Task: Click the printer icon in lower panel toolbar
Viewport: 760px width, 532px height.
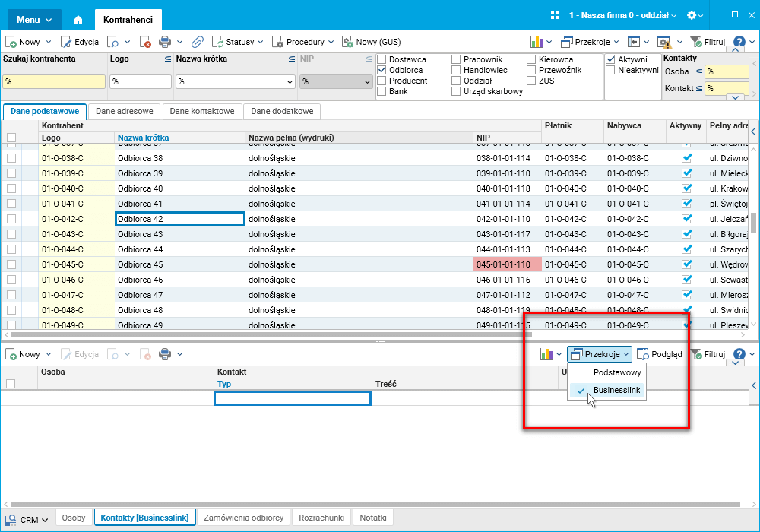Action: coord(164,354)
